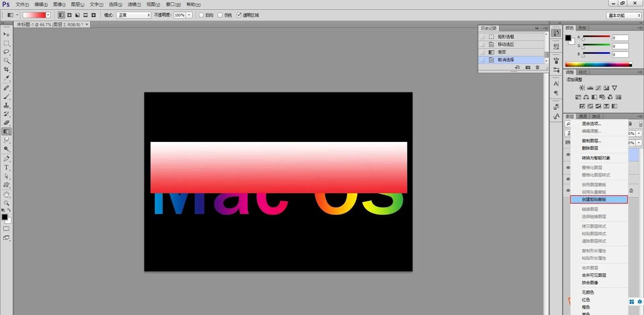Select the Healing Brush tool
Image resolution: width=644 pixels, height=315 pixels.
click(7, 88)
